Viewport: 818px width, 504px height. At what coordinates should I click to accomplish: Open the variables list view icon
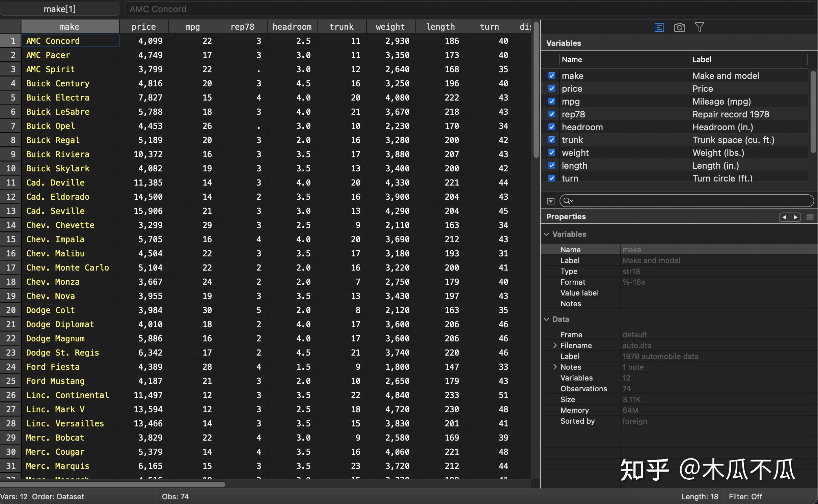658,27
